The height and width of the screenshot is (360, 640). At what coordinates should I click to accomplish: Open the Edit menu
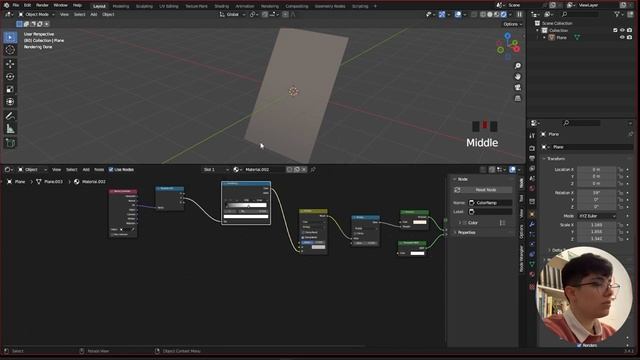point(27,5)
